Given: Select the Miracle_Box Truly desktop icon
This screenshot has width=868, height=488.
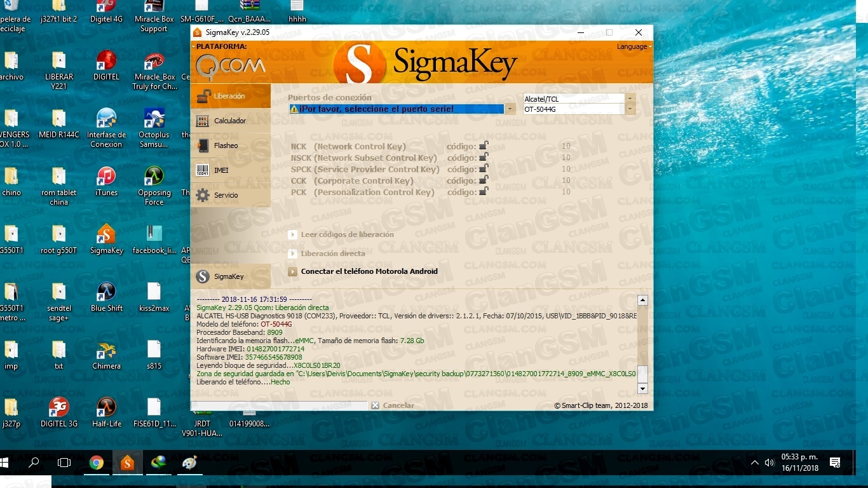Looking at the screenshot, I should 154,71.
